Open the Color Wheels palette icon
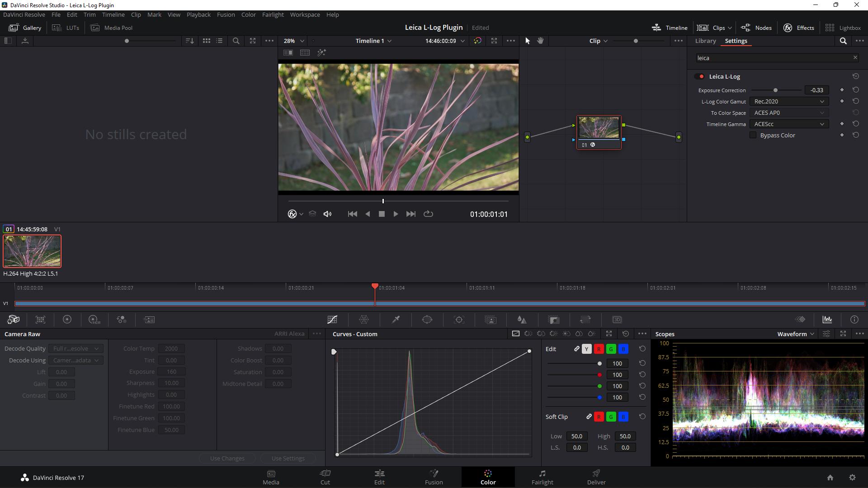Image resolution: width=868 pixels, height=488 pixels. [67, 319]
